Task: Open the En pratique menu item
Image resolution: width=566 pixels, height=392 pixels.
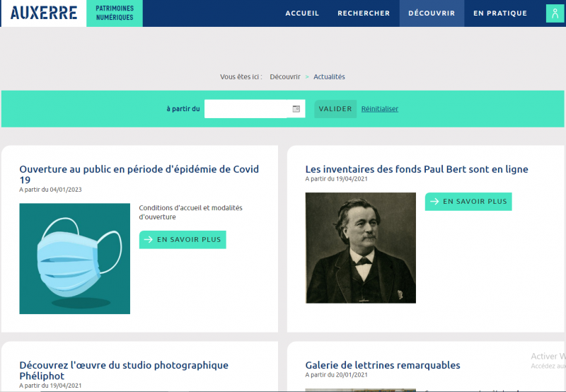Action: pos(500,13)
